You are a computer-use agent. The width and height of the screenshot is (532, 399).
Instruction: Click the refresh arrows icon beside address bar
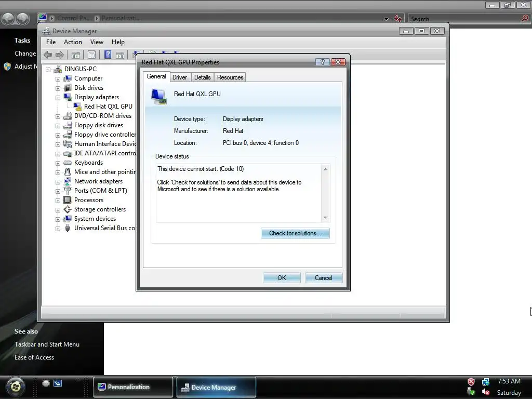tap(397, 18)
